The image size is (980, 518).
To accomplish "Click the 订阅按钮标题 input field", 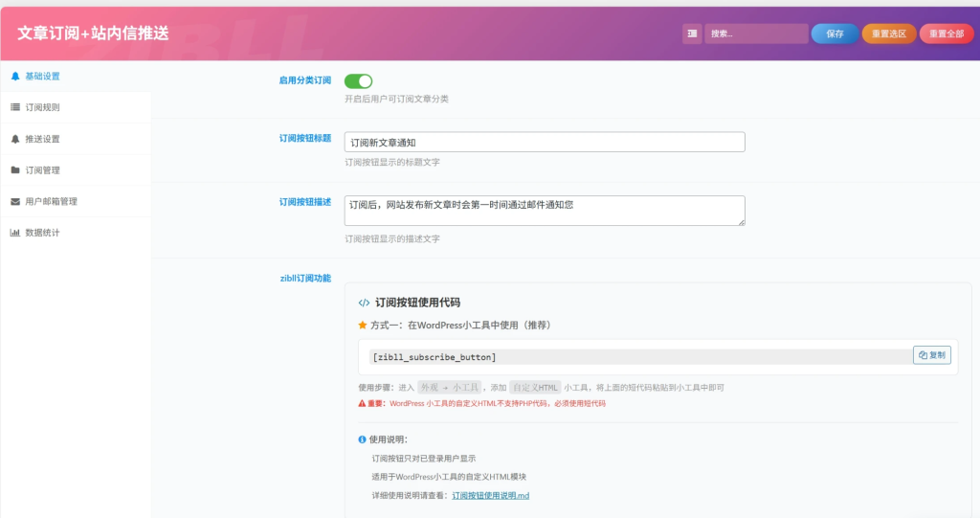I will tap(545, 142).
